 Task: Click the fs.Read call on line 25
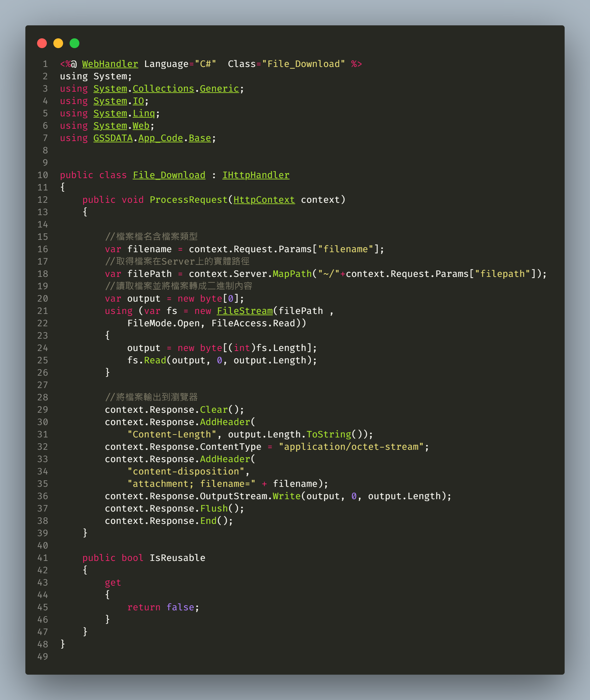click(146, 360)
